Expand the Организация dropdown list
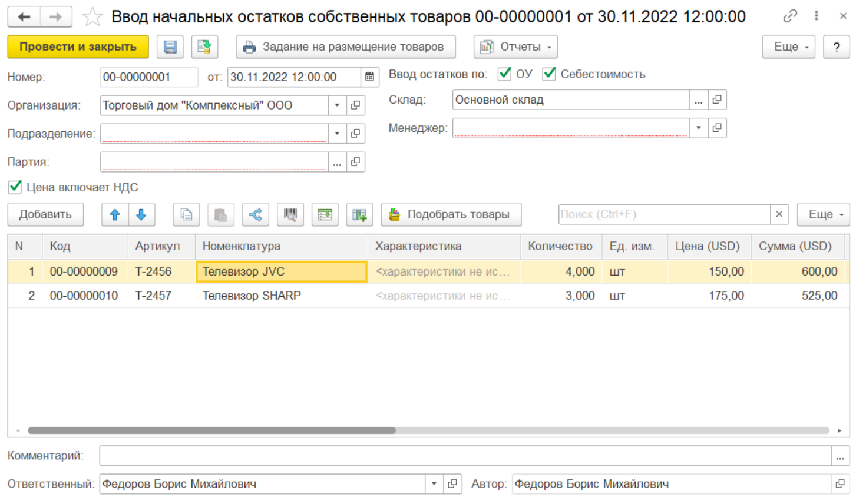The image size is (866, 504). coord(337,105)
